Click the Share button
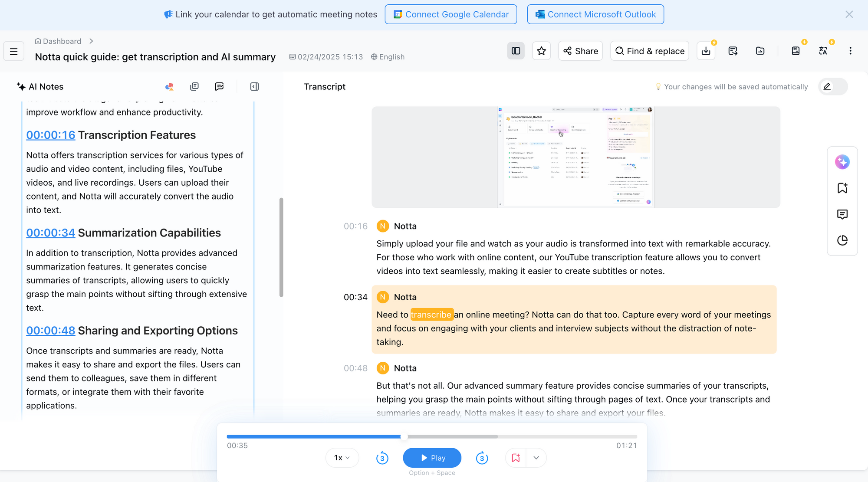The width and height of the screenshot is (868, 482). (581, 51)
